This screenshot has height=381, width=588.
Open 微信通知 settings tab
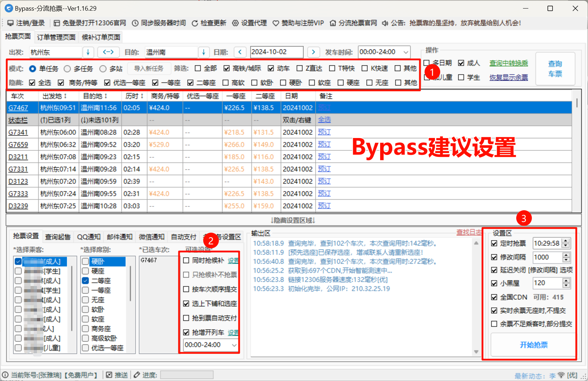(151, 237)
